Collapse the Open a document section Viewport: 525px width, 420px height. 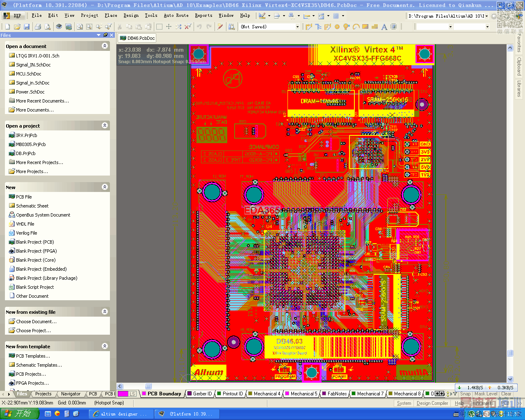(x=105, y=46)
